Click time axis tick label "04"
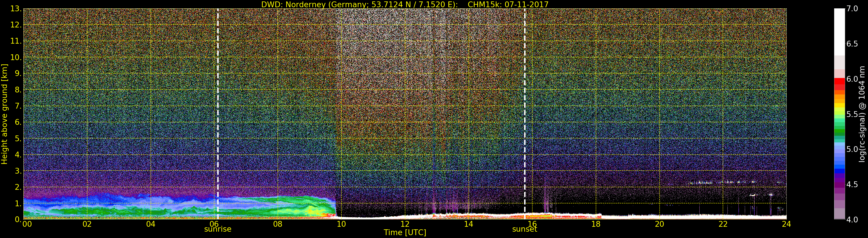 (x=151, y=224)
